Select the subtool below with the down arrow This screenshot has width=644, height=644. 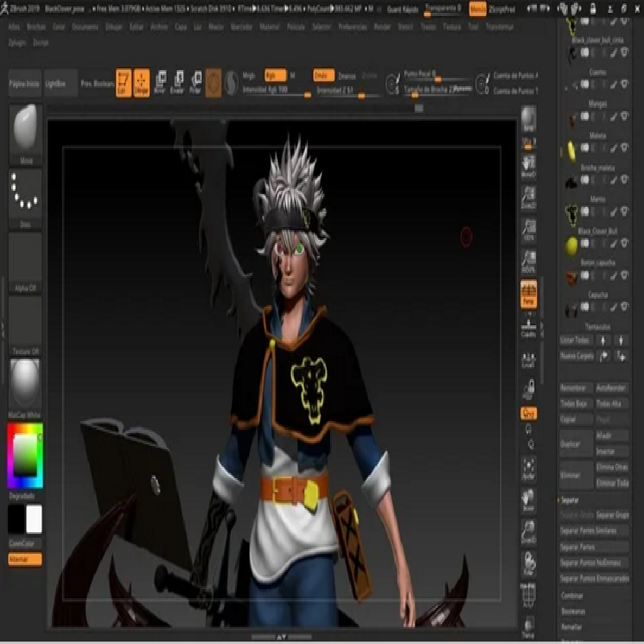(x=621, y=340)
